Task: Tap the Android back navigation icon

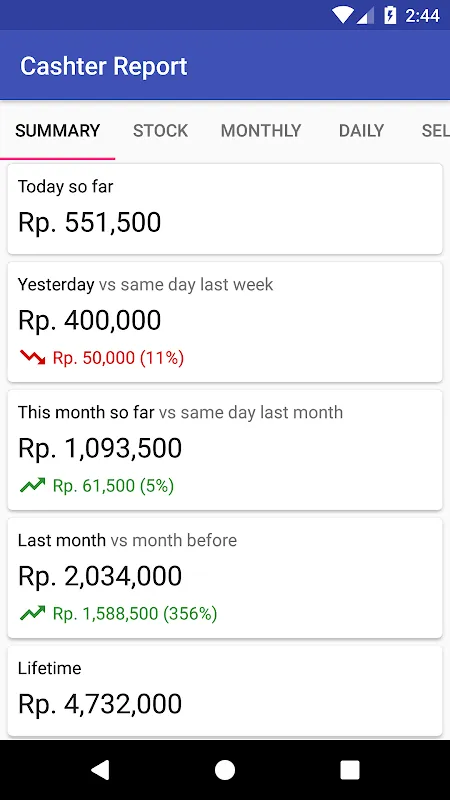Action: [100, 770]
